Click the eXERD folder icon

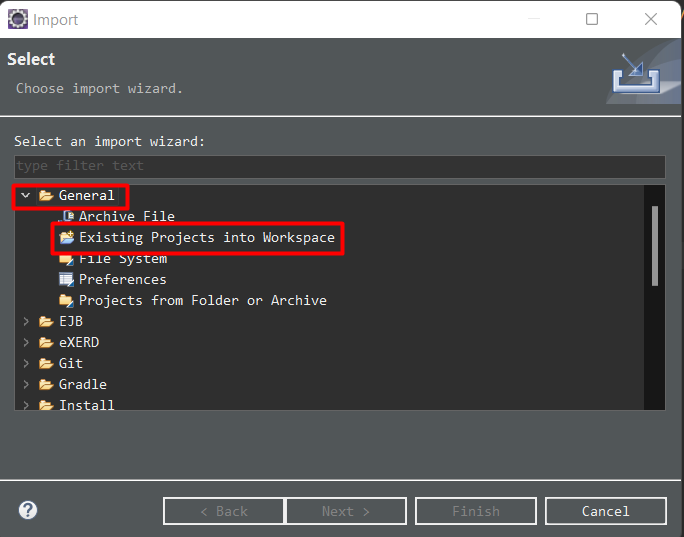coord(46,342)
